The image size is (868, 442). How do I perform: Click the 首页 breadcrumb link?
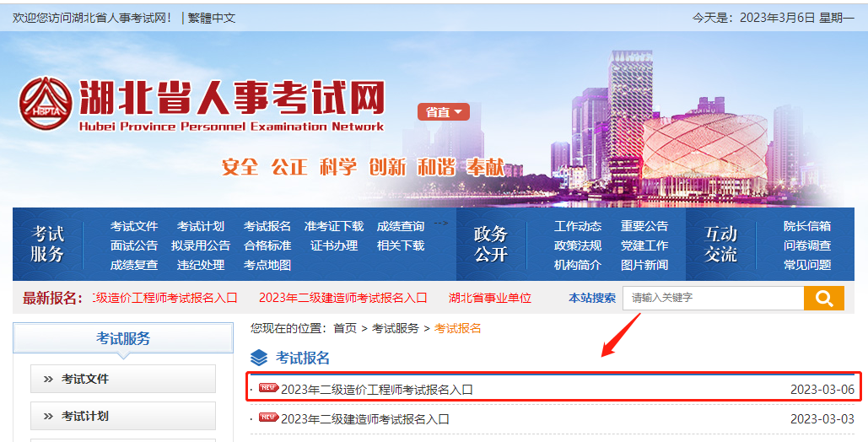click(345, 328)
